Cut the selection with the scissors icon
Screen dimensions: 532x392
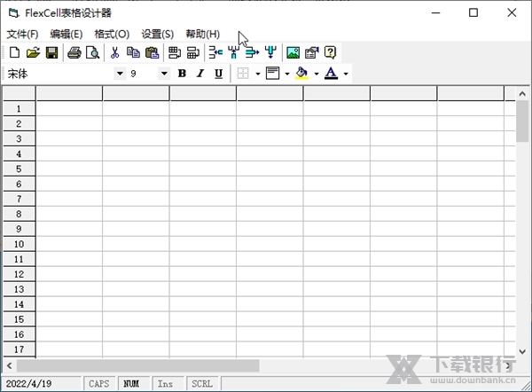114,52
